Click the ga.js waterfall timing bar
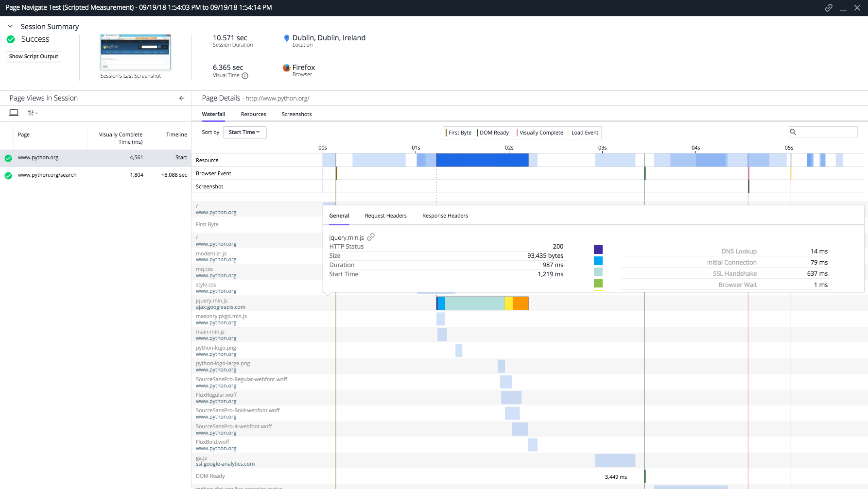 (x=615, y=460)
